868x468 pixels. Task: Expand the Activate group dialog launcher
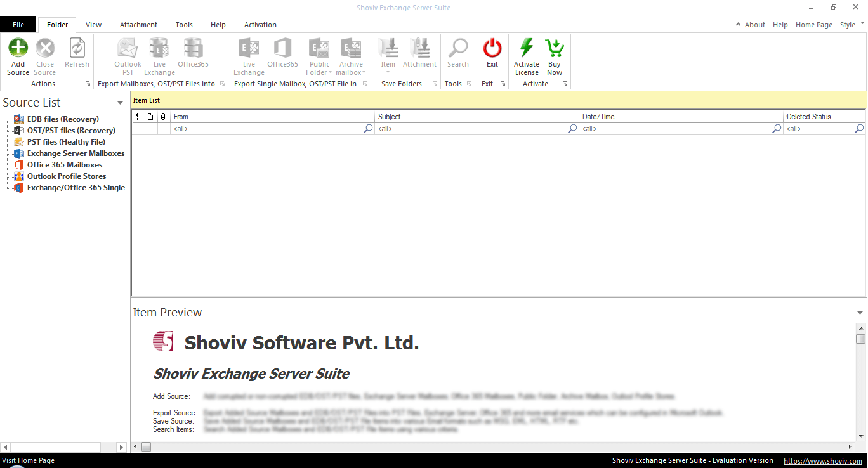click(565, 84)
